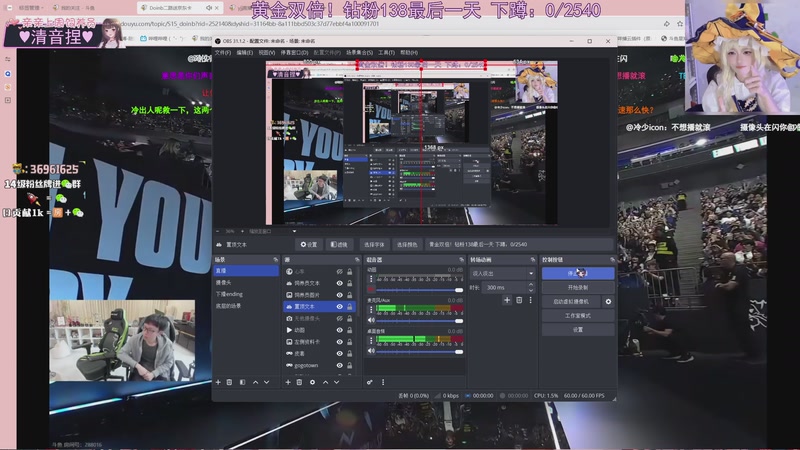Hide the 动图 media source eye

click(x=339, y=330)
